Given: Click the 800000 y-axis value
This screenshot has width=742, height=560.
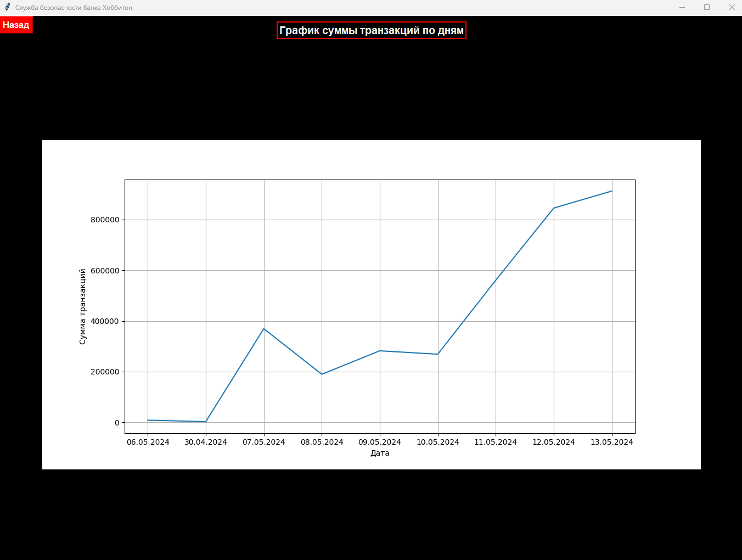Looking at the screenshot, I should 105,220.
